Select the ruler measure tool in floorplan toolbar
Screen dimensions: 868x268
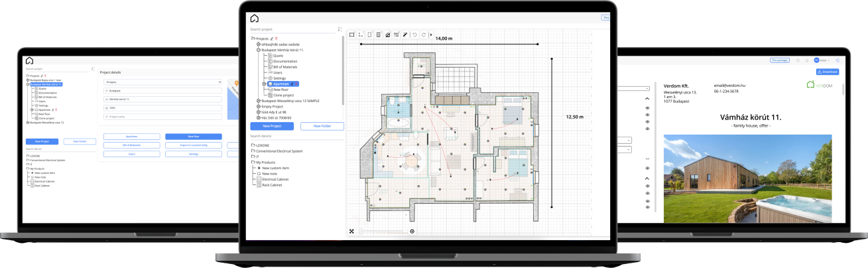(x=396, y=34)
